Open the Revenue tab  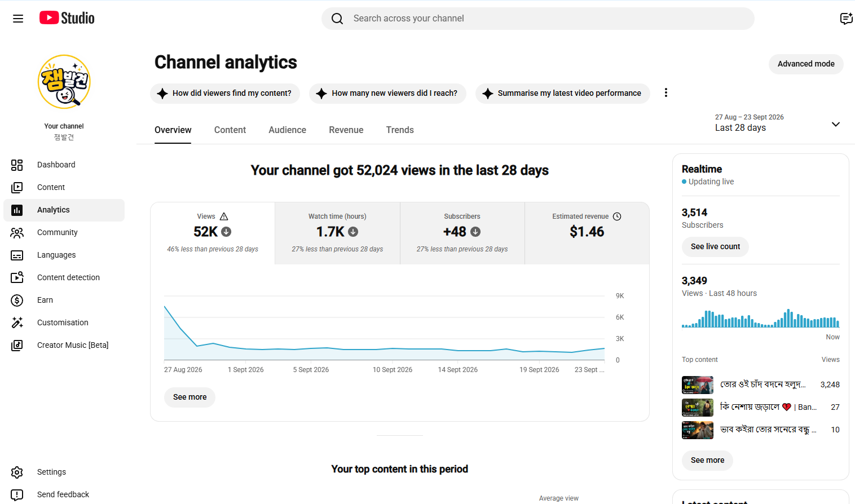(346, 130)
